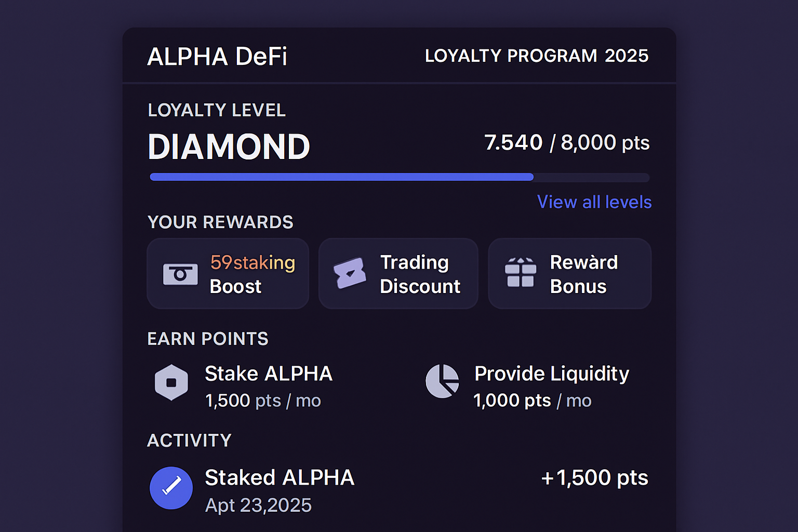
Task: Collapse the ACTIVITY section
Action: (189, 440)
